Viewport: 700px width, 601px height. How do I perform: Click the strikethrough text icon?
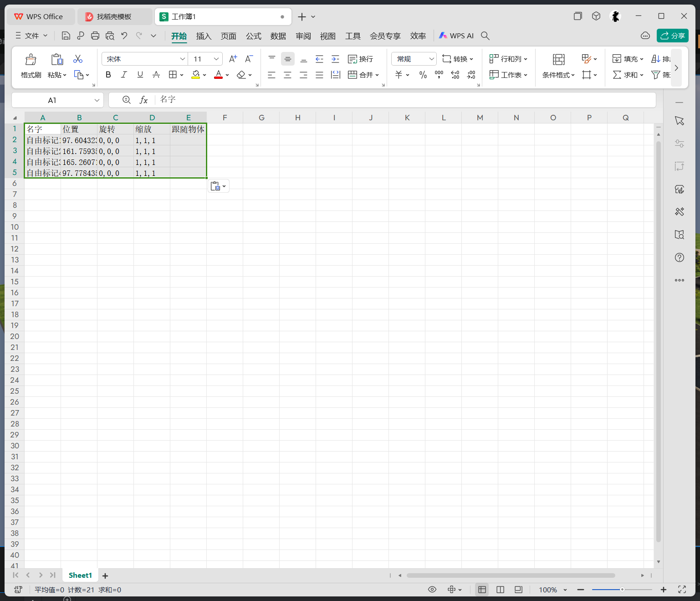(156, 75)
